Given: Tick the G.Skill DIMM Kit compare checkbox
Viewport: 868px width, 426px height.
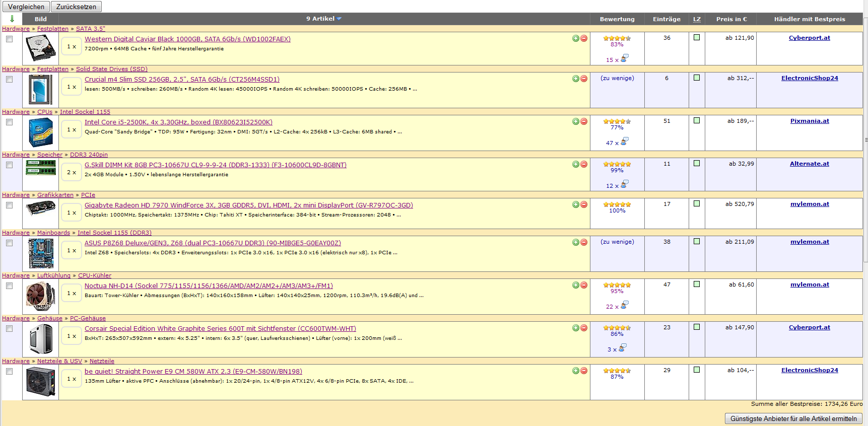Looking at the screenshot, I should click(9, 165).
